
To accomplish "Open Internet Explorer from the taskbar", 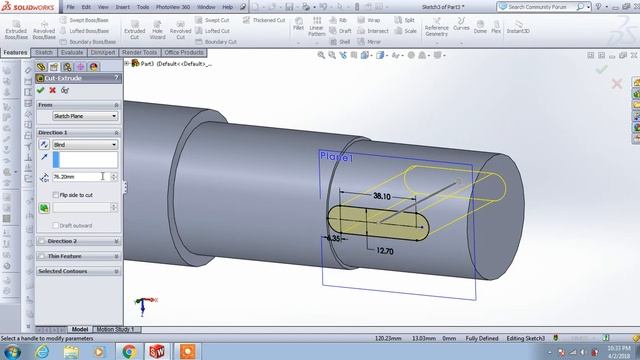I will [42, 351].
